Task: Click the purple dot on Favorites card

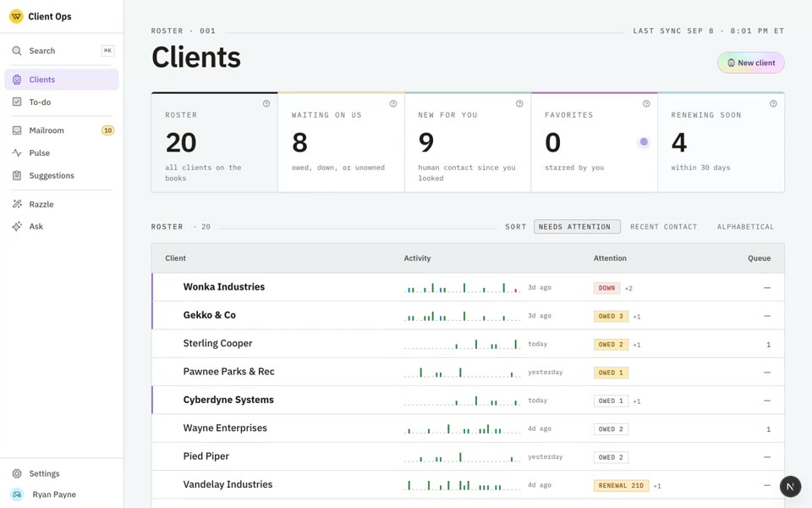Action: point(644,141)
